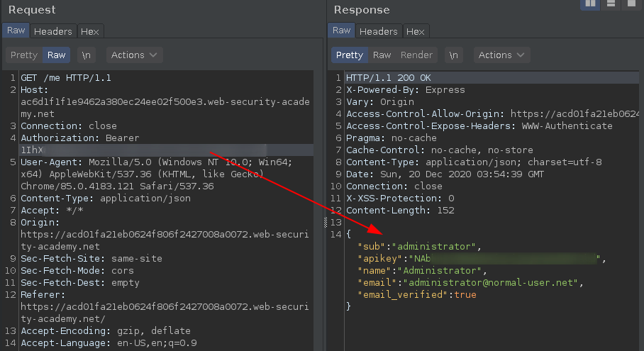Open Request Actions dropdown
The height and width of the screenshot is (351, 644).
135,55
